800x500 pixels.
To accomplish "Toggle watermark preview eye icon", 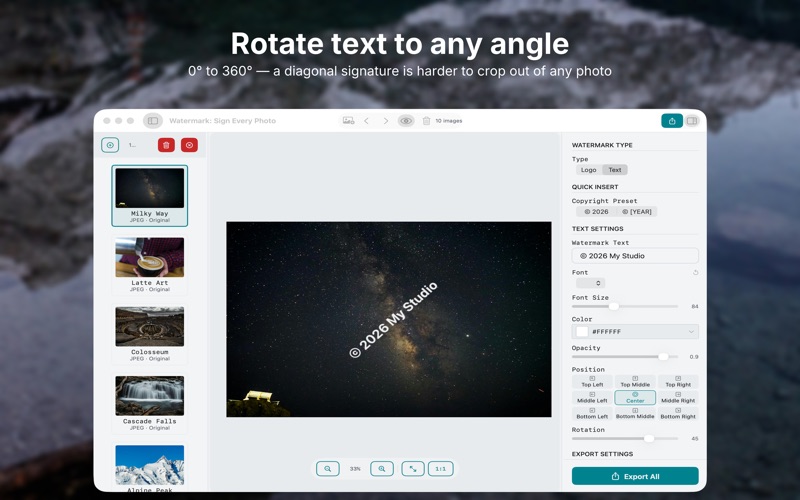I will coord(406,121).
